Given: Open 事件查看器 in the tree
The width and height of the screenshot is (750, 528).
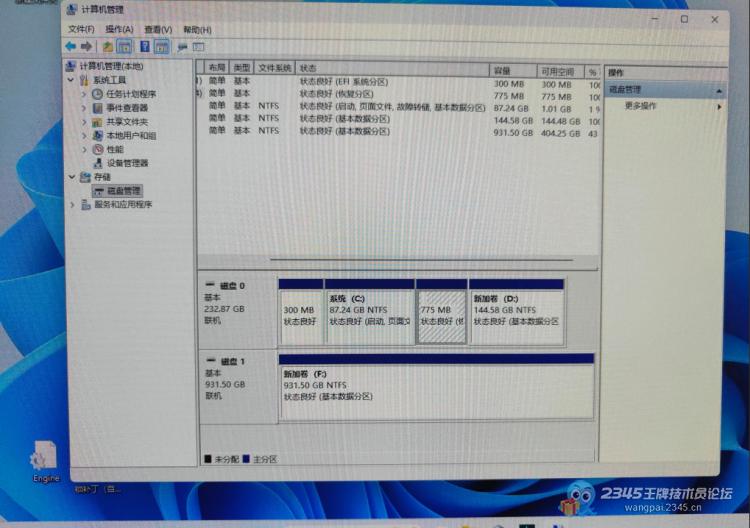Looking at the screenshot, I should (127, 108).
